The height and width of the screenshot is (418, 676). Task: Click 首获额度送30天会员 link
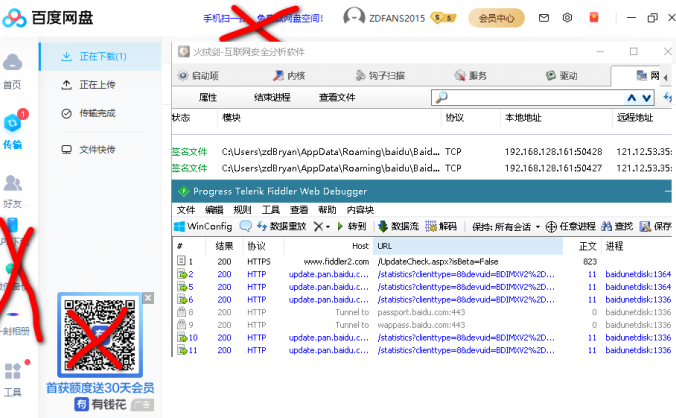[x=100, y=388]
